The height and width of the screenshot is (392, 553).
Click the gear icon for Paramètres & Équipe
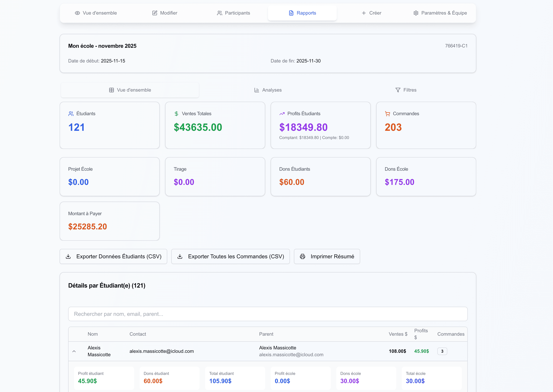[416, 13]
